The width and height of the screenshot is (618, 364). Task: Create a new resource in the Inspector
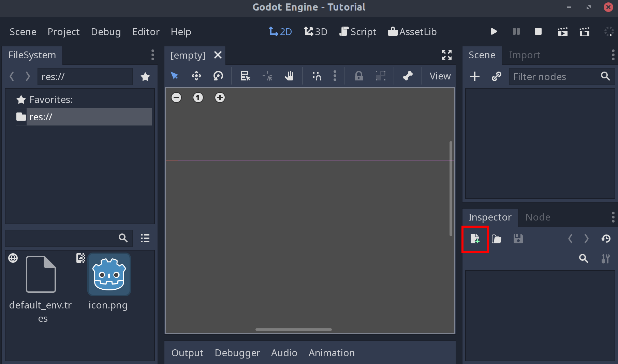coord(475,239)
